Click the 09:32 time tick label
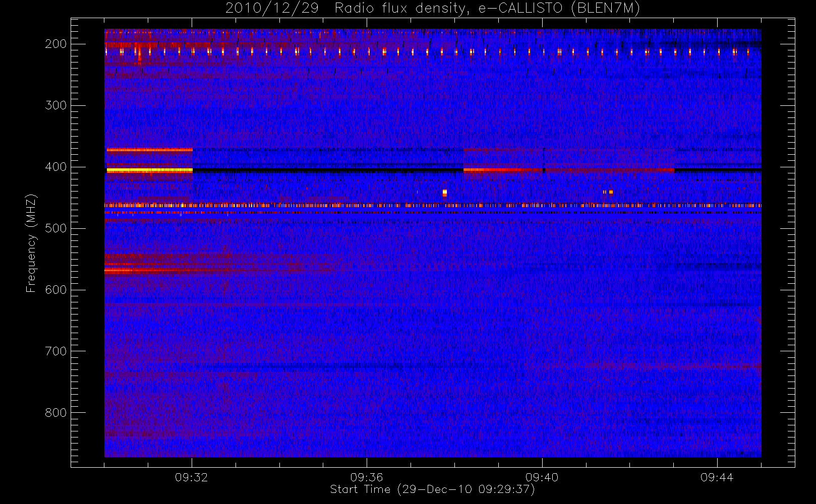The width and height of the screenshot is (816, 504). click(x=192, y=477)
